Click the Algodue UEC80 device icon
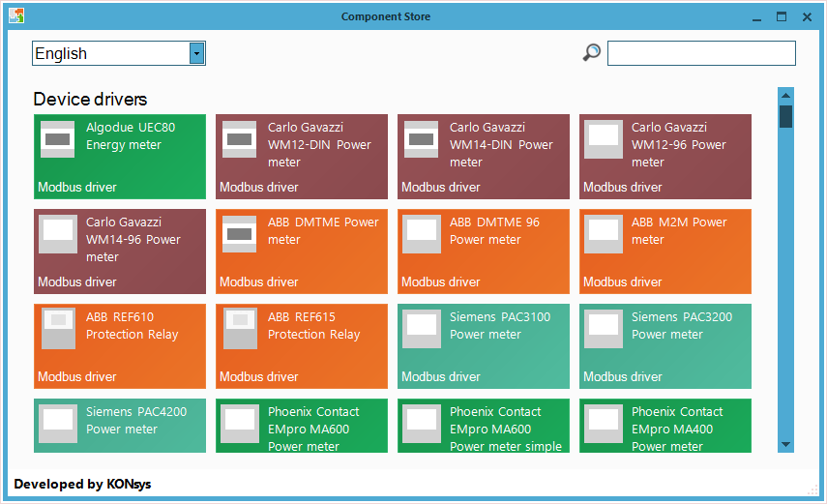Screen dimensions: 827x504 [x=57, y=139]
